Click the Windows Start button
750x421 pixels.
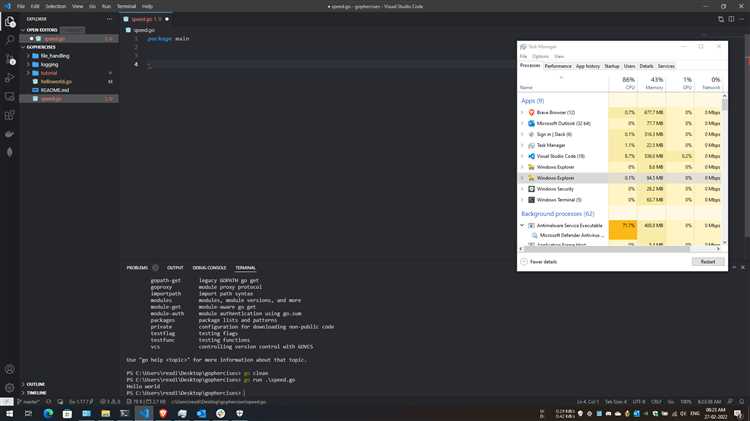[9, 413]
